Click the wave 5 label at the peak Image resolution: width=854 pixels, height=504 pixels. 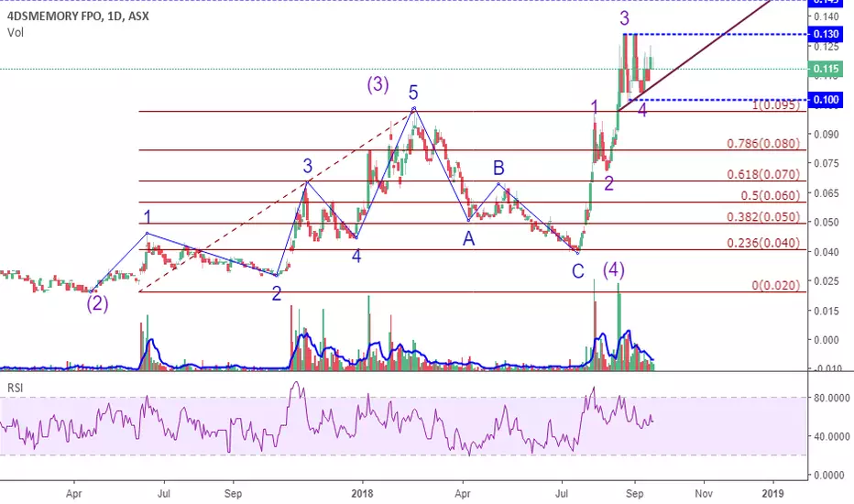pos(413,93)
